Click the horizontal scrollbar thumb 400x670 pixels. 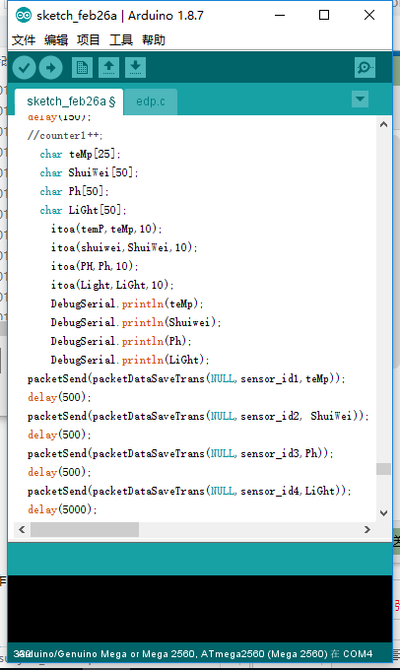coord(85,529)
